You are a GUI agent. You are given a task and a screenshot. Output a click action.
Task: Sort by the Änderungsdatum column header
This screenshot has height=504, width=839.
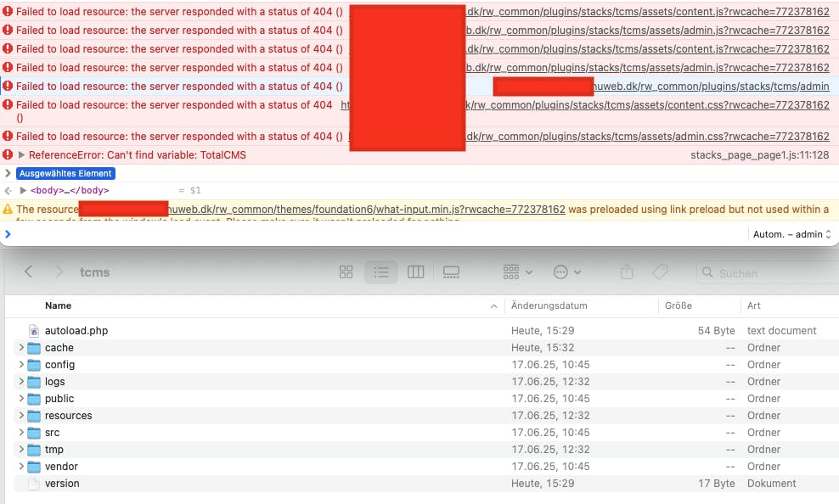(x=549, y=305)
